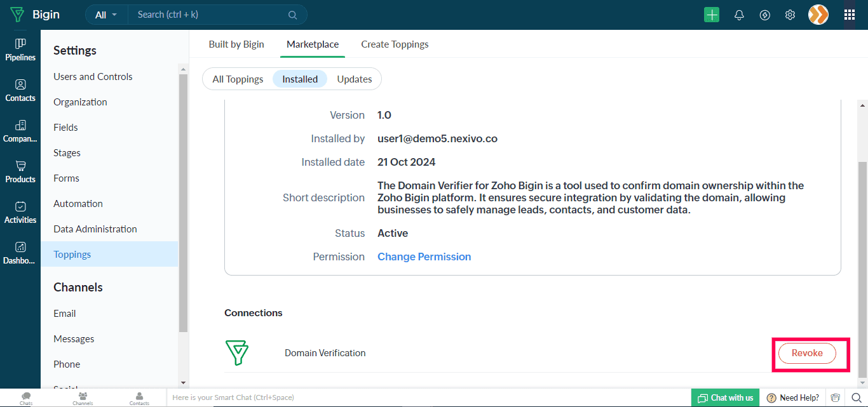Open Contacts in the bottom chat bar
868x407 pixels.
[139, 398]
